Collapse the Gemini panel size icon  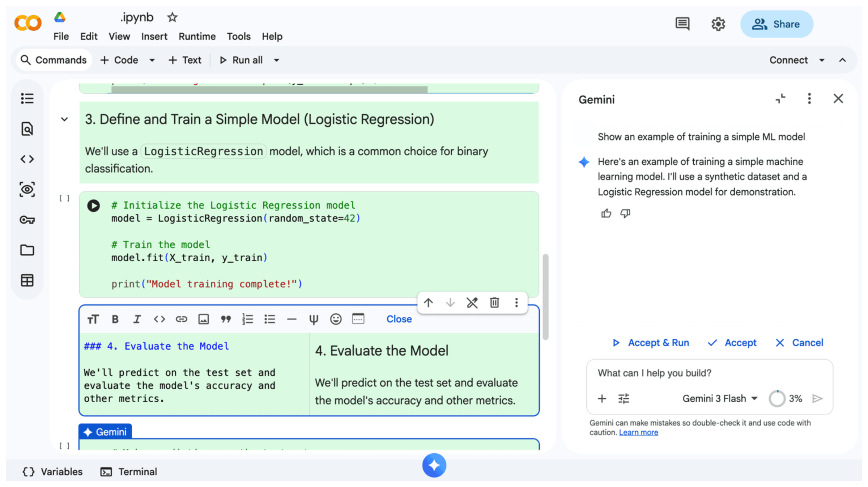click(x=780, y=98)
